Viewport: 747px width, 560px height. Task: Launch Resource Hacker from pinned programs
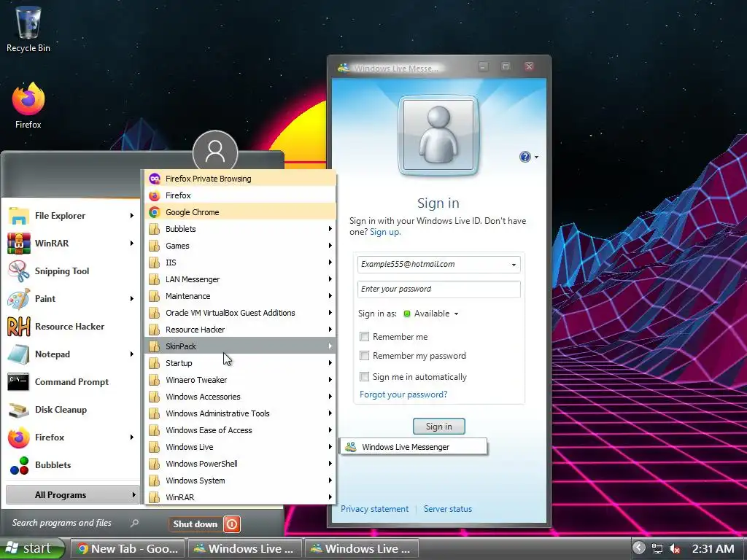71,326
